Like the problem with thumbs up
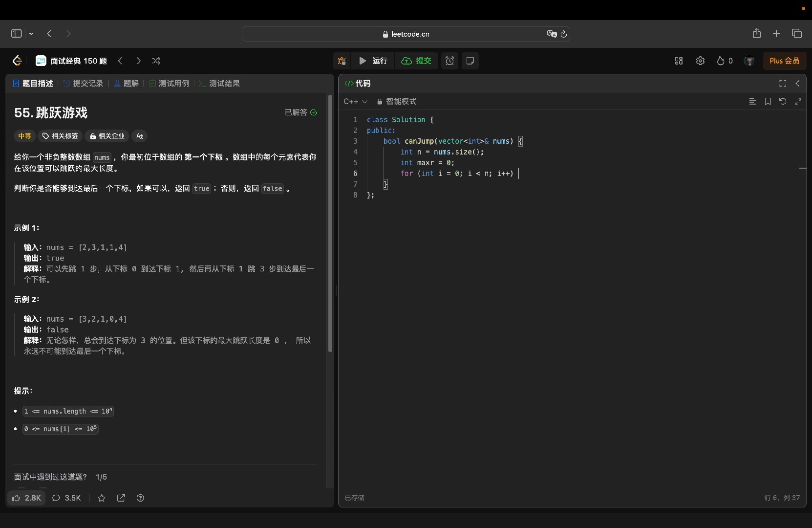 coord(27,498)
